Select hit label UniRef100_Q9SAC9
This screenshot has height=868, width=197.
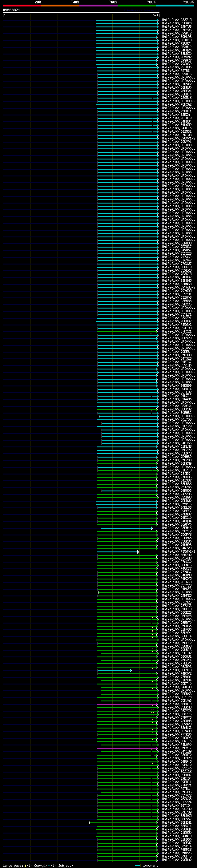point(176,64)
